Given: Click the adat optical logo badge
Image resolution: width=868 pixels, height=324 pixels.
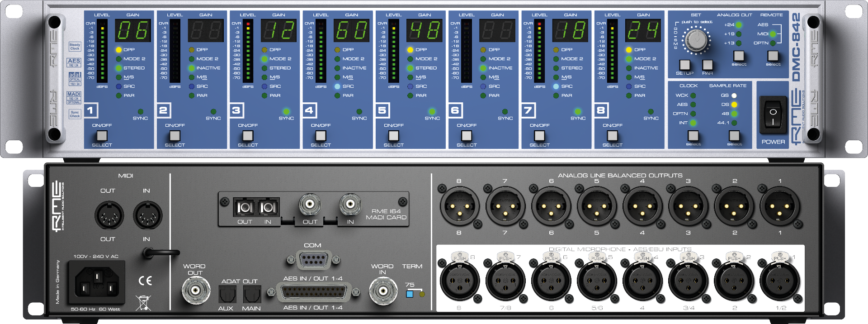Looking at the screenshot, I should coord(75,78).
